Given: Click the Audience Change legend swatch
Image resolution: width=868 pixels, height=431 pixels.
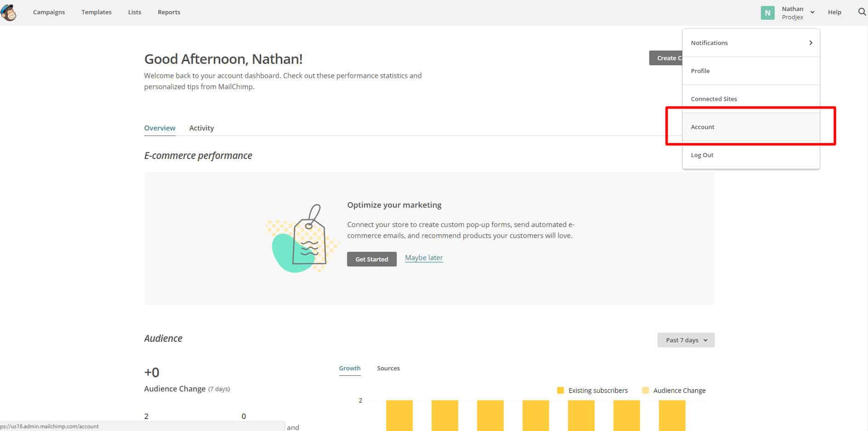Looking at the screenshot, I should point(645,391).
